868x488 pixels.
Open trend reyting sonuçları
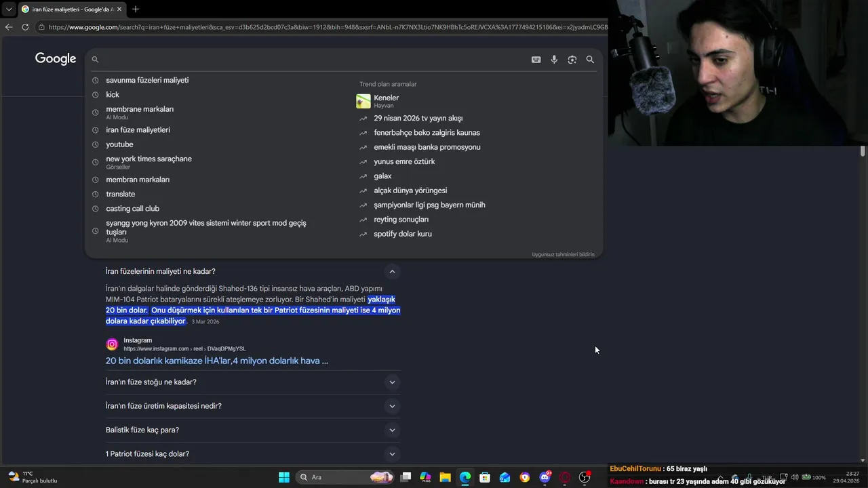tap(401, 220)
